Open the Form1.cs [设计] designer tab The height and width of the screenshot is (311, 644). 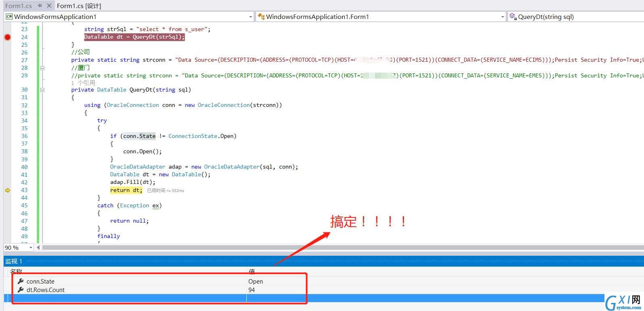coord(79,6)
